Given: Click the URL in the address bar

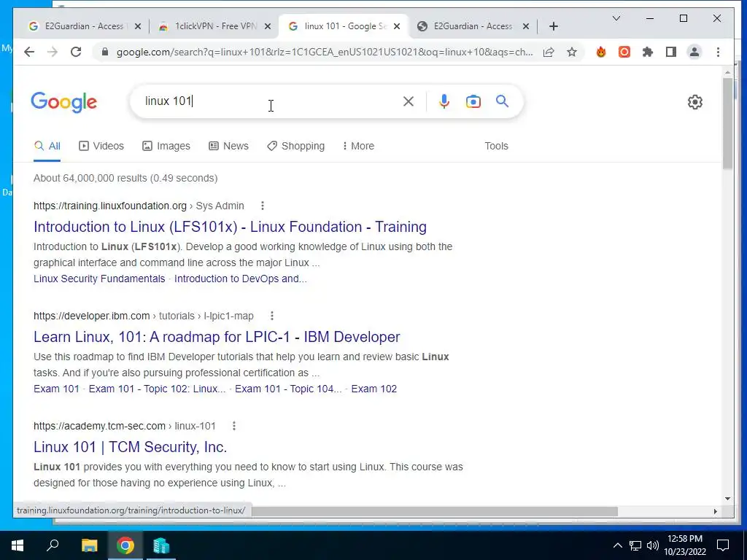Looking at the screenshot, I should click(325, 52).
